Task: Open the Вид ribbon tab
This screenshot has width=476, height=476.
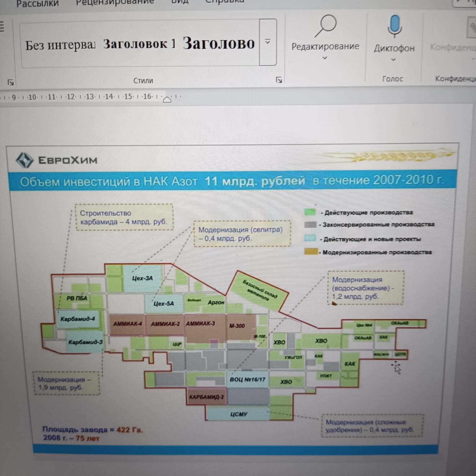Action: 180,2
